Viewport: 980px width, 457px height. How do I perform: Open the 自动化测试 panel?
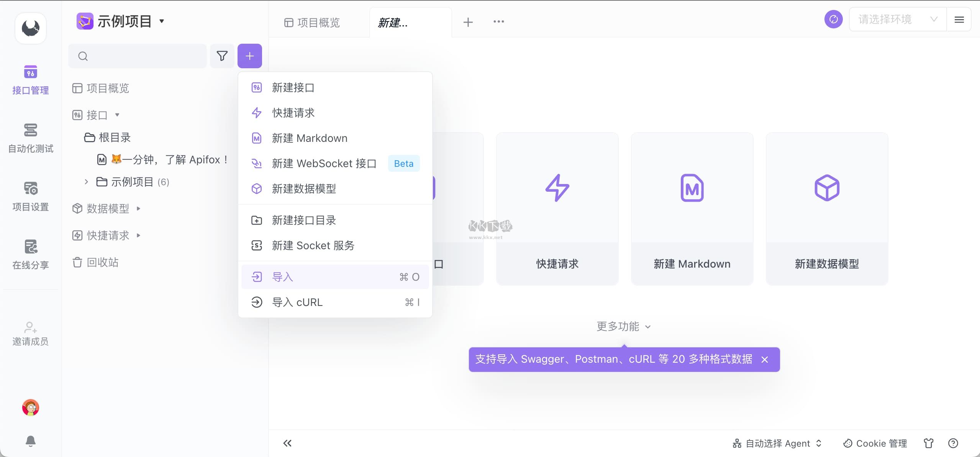point(30,138)
